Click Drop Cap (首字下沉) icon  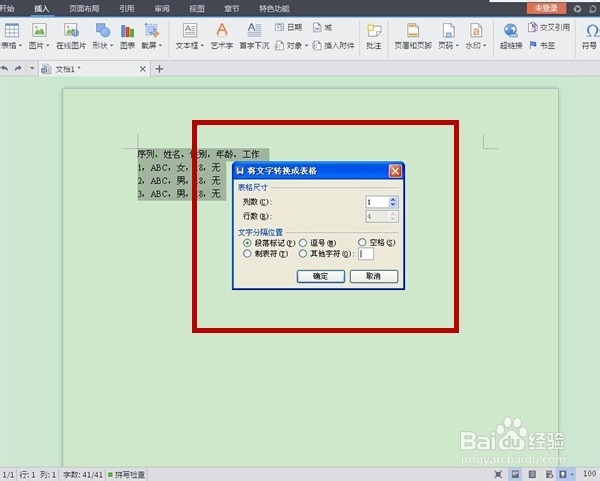tap(254, 31)
